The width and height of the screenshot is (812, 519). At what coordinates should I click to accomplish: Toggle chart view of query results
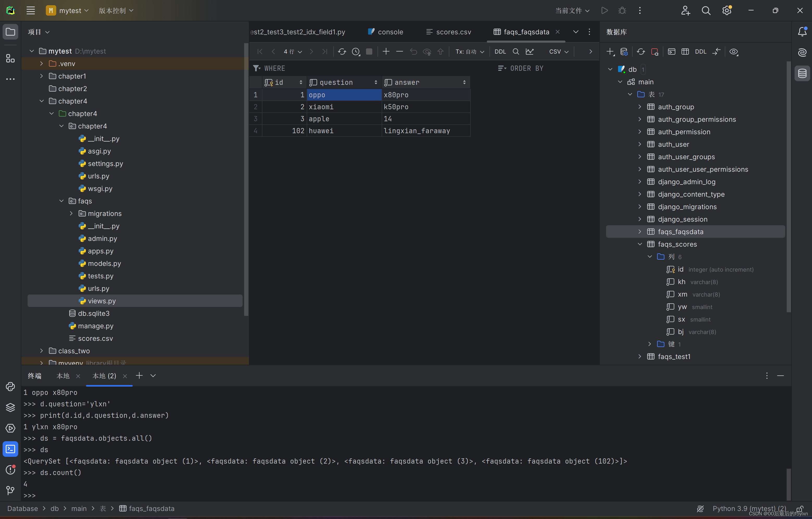[530, 51]
